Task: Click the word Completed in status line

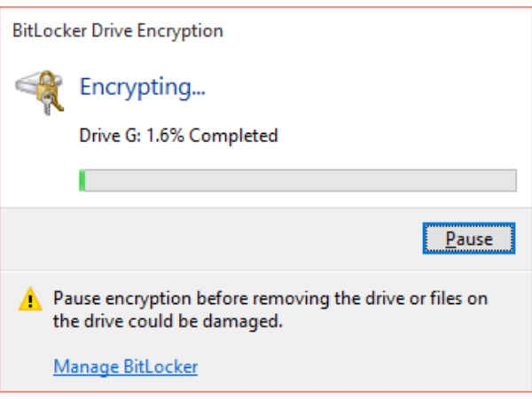Action: pos(233,136)
